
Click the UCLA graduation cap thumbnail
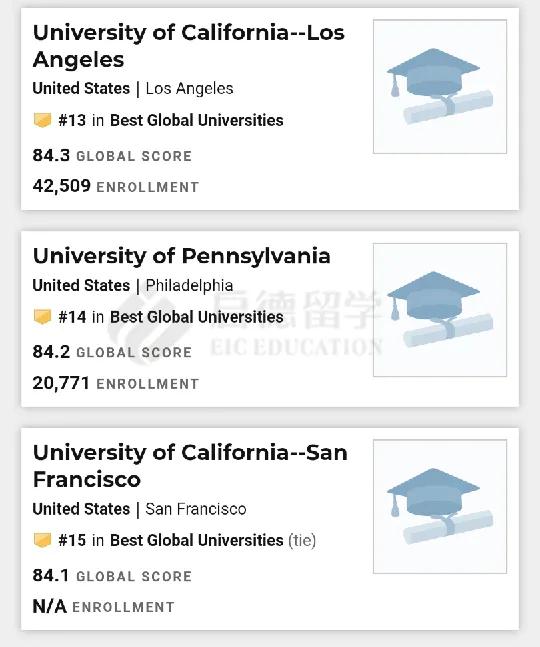click(440, 87)
